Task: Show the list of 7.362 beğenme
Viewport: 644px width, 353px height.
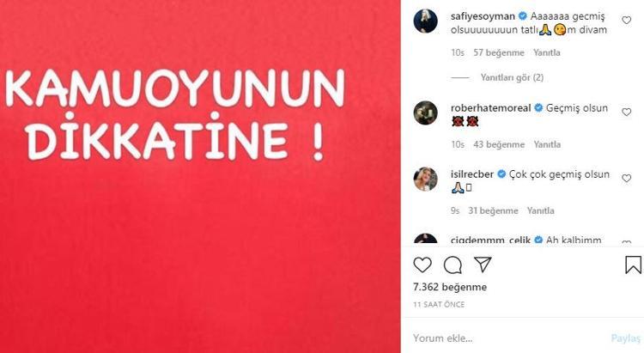Action: tap(450, 287)
